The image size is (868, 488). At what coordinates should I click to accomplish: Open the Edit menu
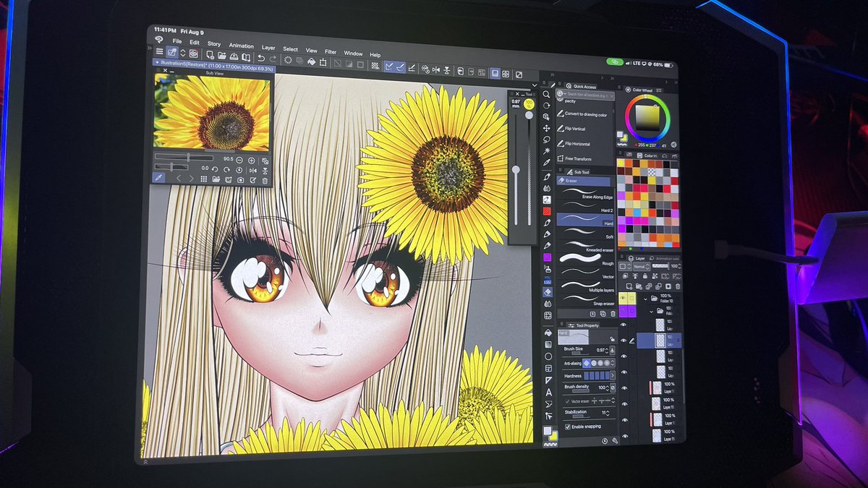195,42
